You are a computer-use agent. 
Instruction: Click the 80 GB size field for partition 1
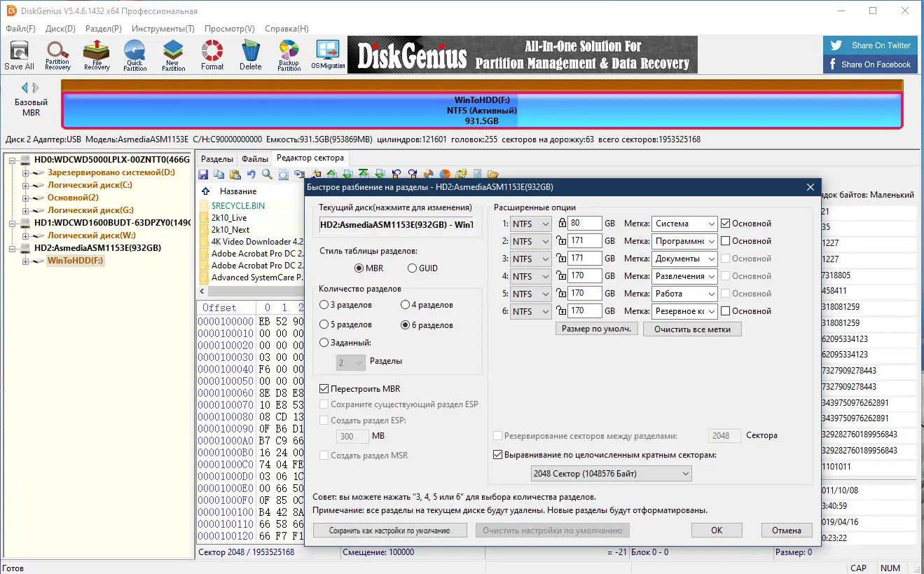(x=585, y=224)
